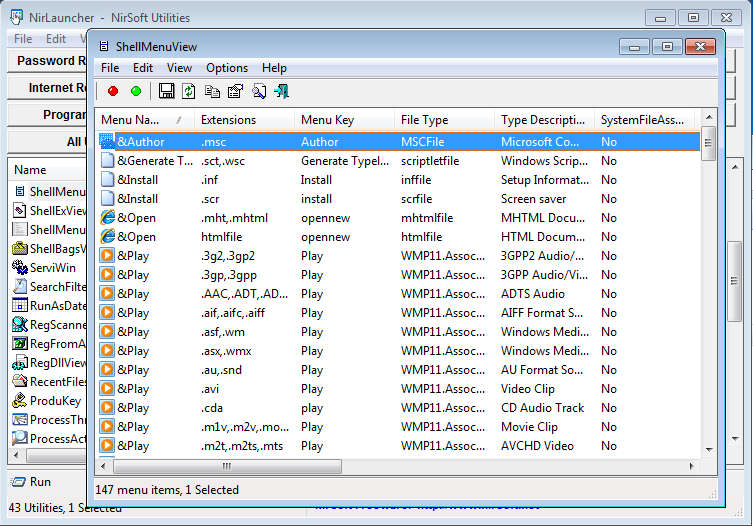Select the &Open row for htmlfile
The width and height of the screenshot is (753, 526).
coord(137,237)
